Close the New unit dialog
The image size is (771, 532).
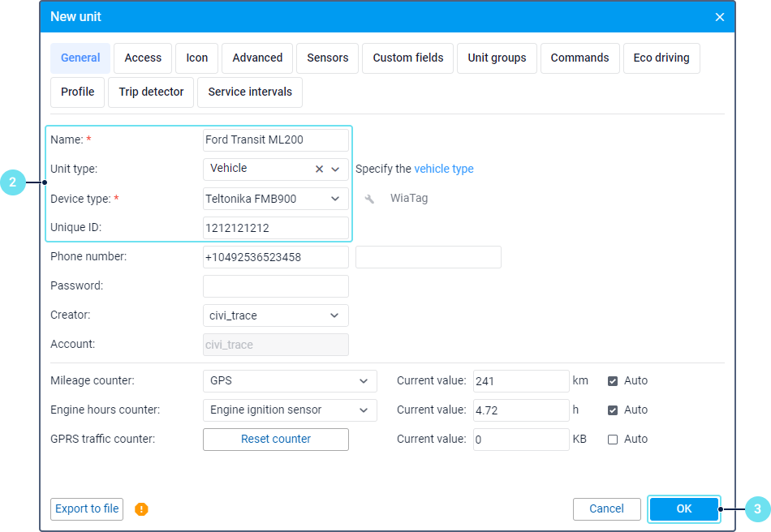tap(719, 17)
